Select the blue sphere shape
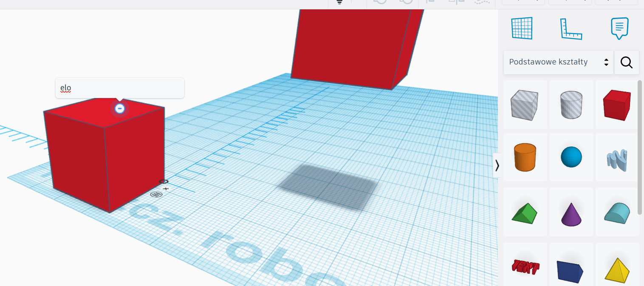Screen dimensions: 644x286 tap(571, 157)
